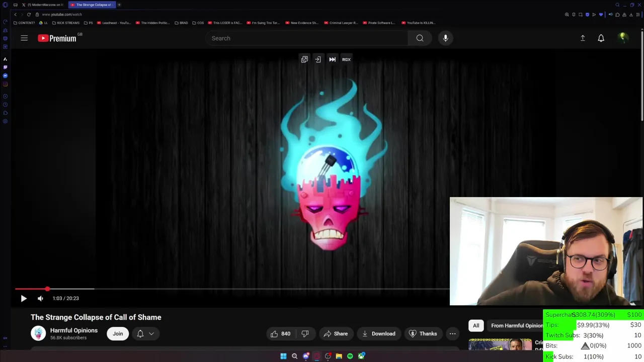Dislike this video
Image resolution: width=644 pixels, height=362 pixels.
point(305,333)
